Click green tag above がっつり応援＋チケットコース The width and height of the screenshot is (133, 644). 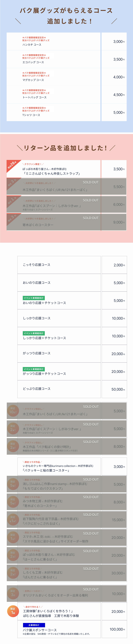pos(34,369)
